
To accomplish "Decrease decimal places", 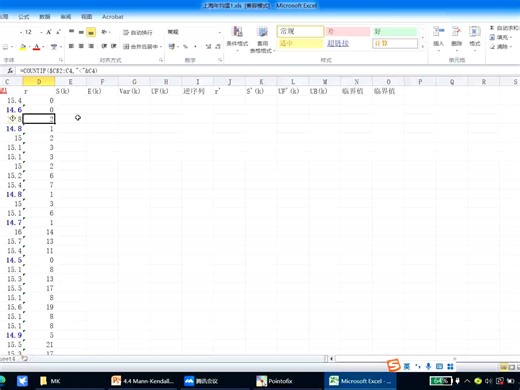I will [218, 46].
